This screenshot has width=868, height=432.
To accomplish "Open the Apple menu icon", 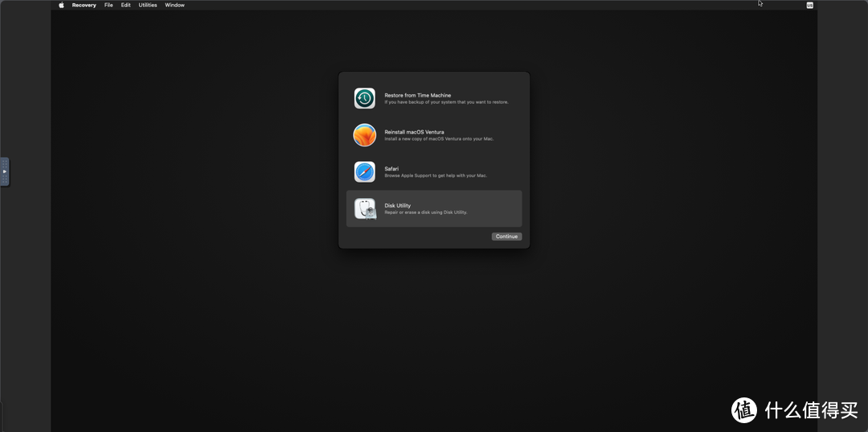I will (x=61, y=5).
